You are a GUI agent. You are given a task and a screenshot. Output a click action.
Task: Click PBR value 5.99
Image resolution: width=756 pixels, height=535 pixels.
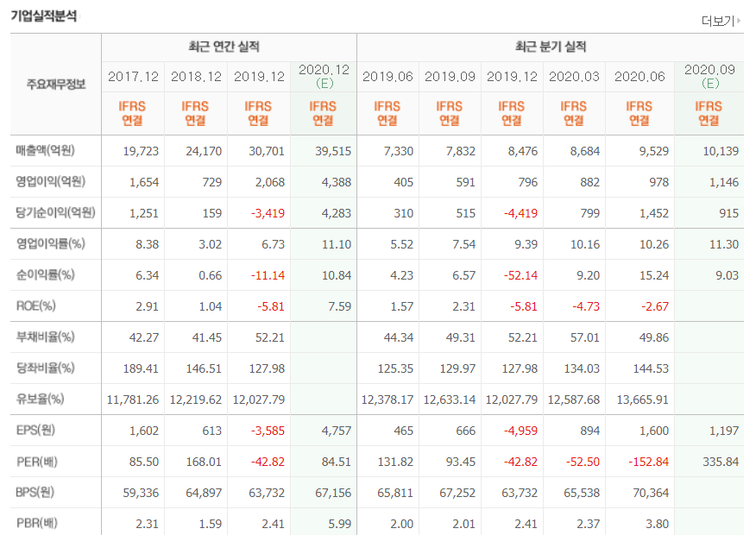coord(339,524)
